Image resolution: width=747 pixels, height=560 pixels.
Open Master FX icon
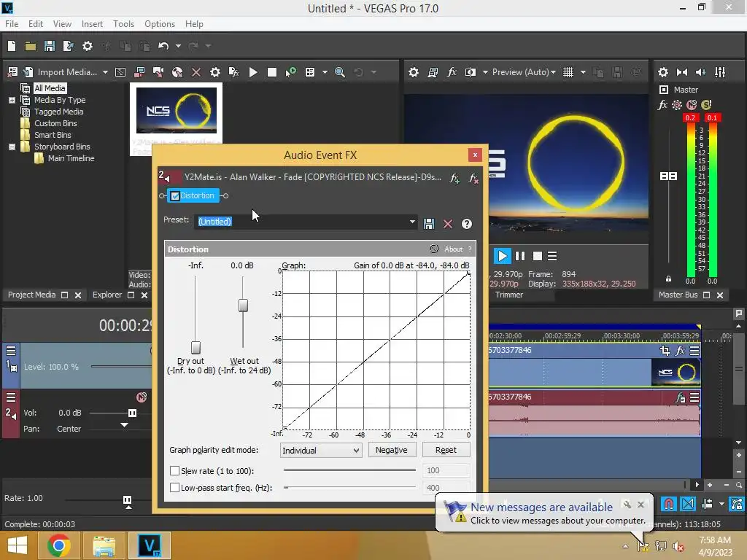(662, 105)
